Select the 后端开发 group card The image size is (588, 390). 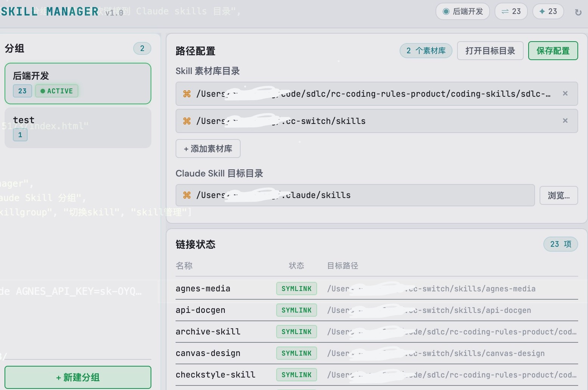coord(78,83)
